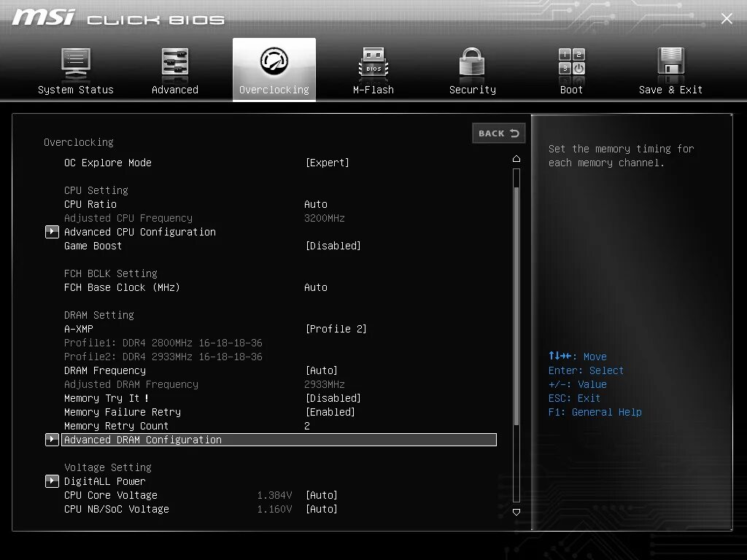The height and width of the screenshot is (560, 747).
Task: Open the Save & Exit floppy icon
Action: [671, 61]
